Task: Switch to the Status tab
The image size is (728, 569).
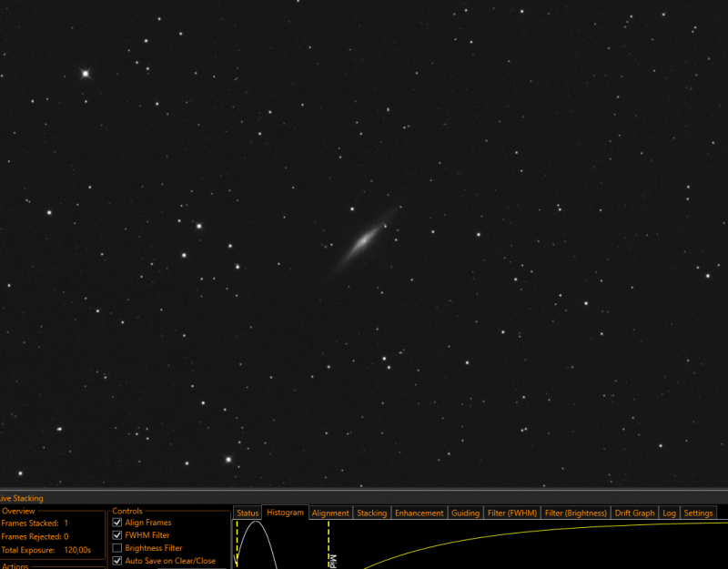Action: pos(248,513)
